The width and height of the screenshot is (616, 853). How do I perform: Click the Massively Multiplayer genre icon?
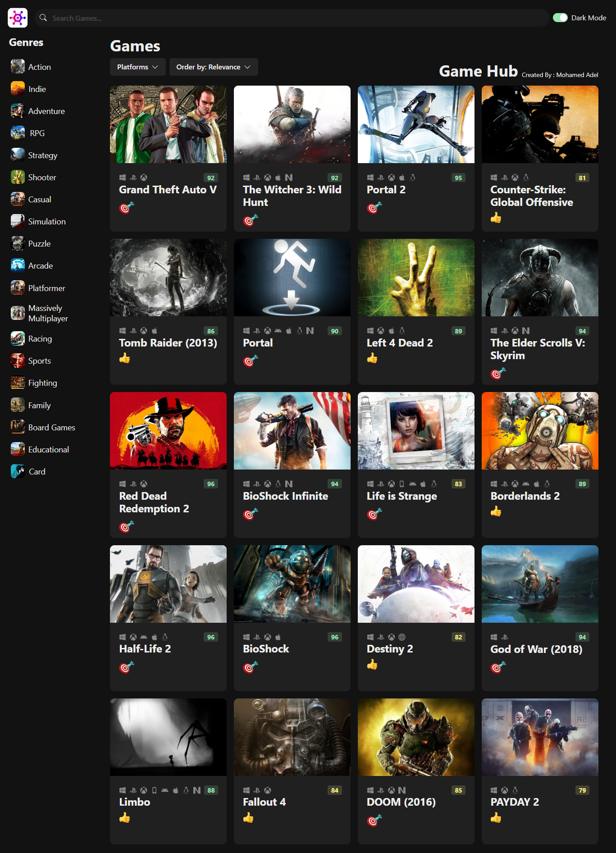[18, 313]
